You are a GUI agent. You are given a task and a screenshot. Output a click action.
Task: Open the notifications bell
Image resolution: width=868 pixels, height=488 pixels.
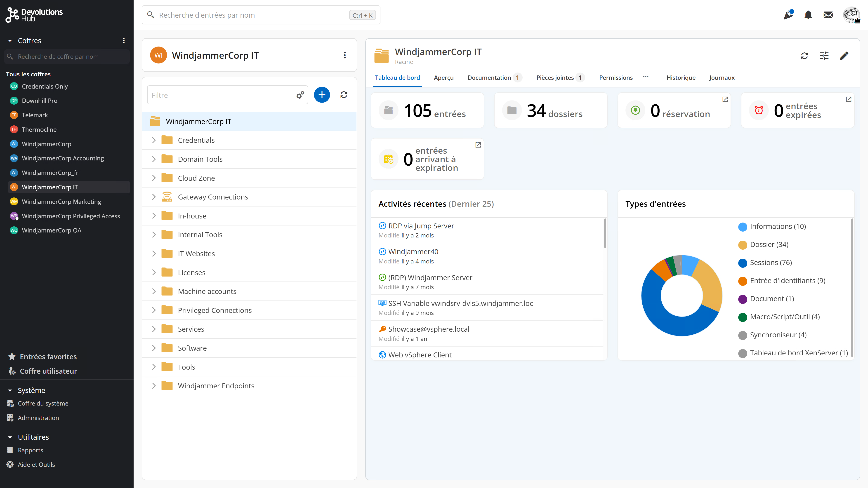coord(808,15)
